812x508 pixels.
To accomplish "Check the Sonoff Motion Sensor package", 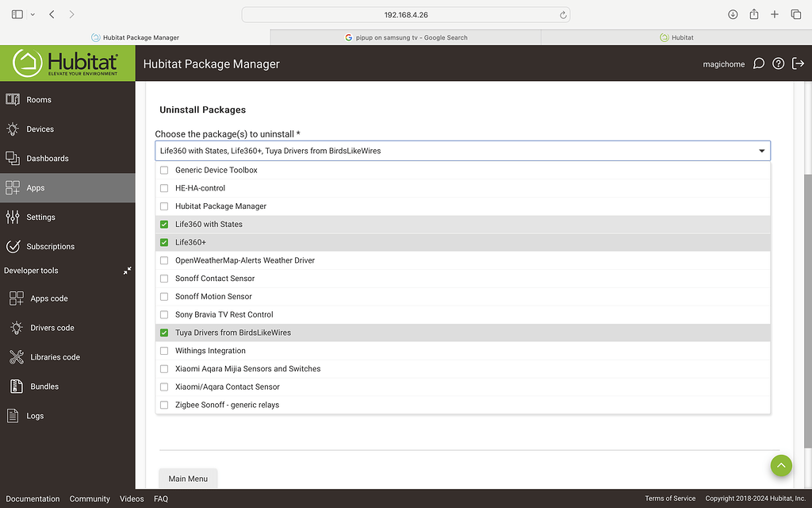I will pos(163,296).
